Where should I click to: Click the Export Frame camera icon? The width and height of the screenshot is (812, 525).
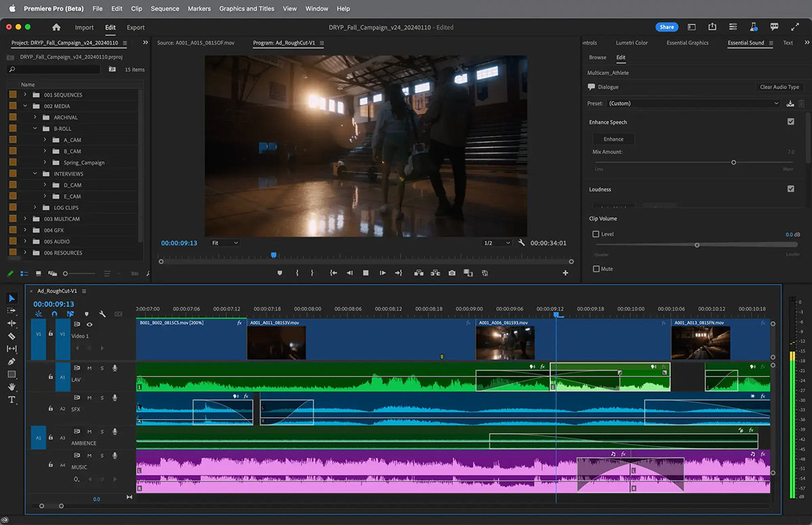pyautogui.click(x=452, y=273)
